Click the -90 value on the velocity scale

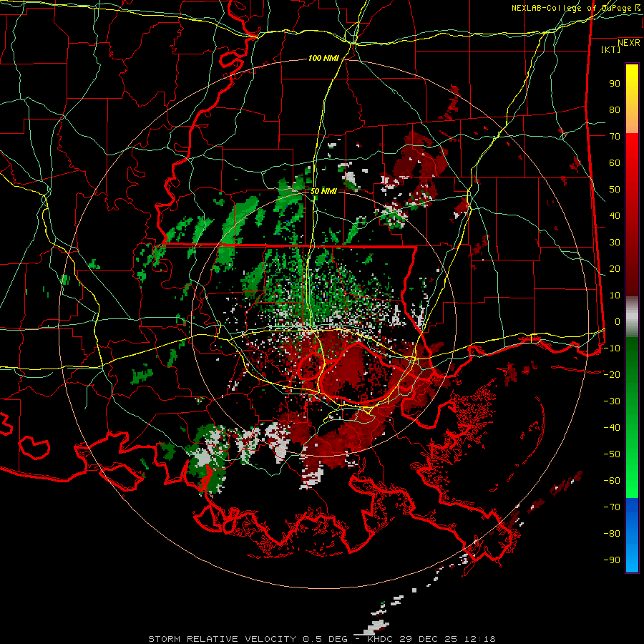coord(612,560)
